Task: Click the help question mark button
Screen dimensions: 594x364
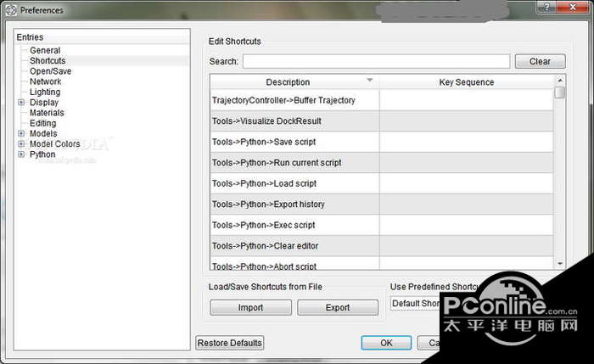Action: [x=546, y=7]
